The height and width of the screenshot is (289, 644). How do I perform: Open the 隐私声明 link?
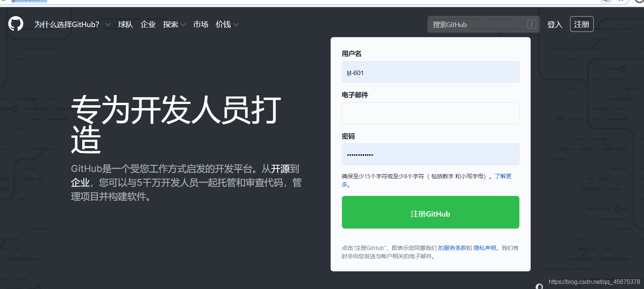(485, 248)
